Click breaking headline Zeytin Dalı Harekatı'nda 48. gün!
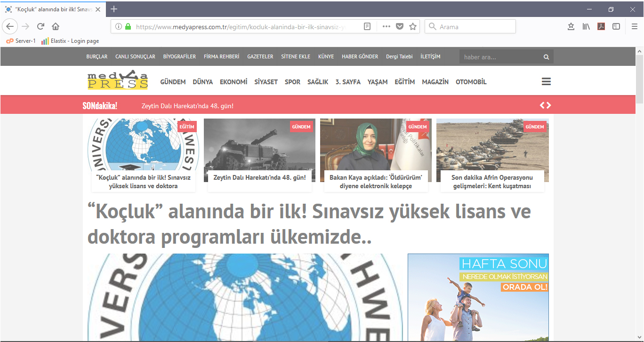 click(x=187, y=106)
